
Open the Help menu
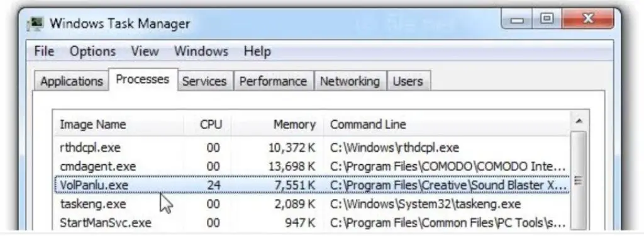coord(257,52)
